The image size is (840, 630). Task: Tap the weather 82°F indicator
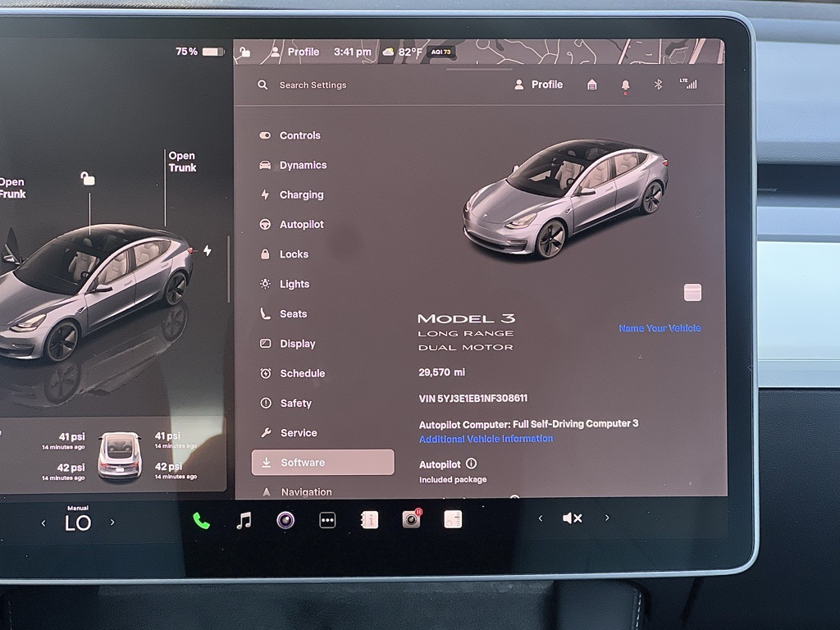[402, 52]
